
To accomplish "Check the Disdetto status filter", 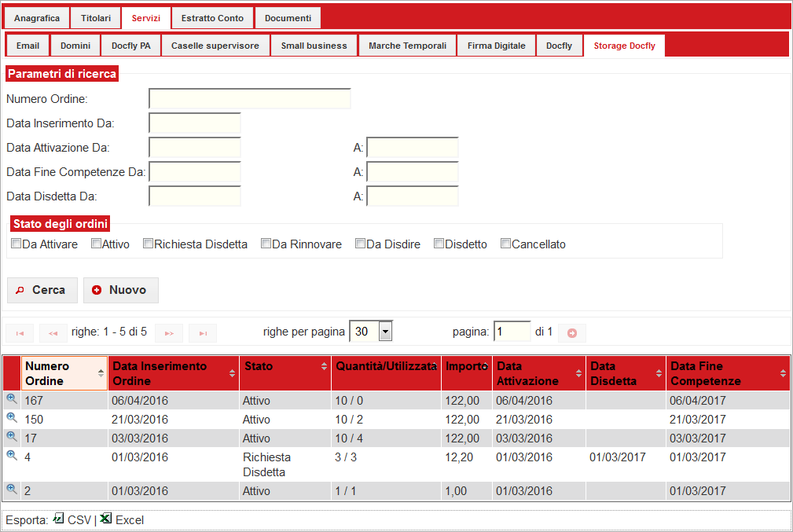I will tap(439, 244).
